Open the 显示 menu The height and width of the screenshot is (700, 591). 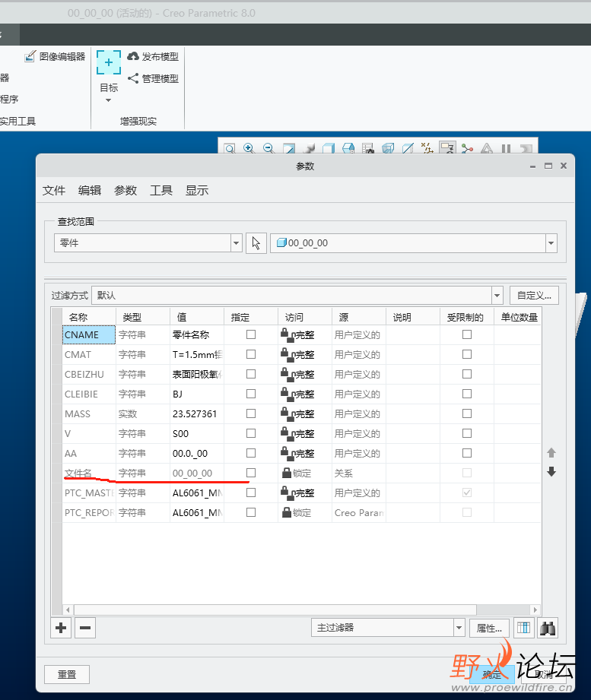(197, 191)
